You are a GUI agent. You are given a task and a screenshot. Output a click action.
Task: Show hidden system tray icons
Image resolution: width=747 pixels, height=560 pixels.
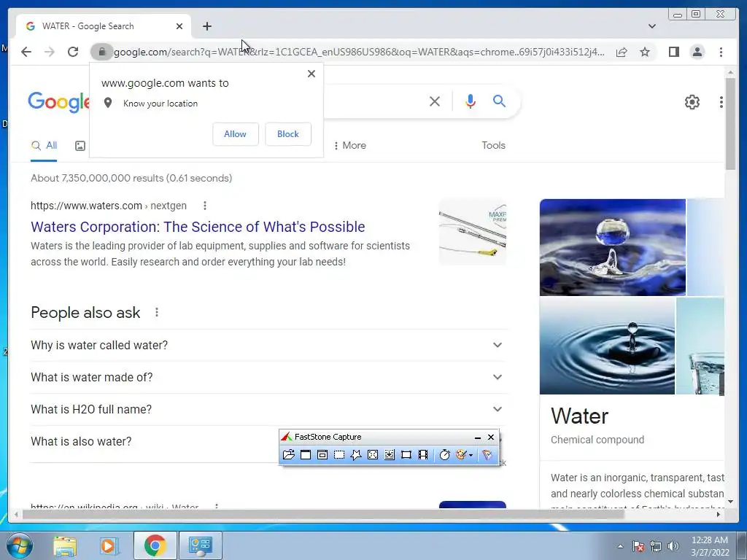620,546
